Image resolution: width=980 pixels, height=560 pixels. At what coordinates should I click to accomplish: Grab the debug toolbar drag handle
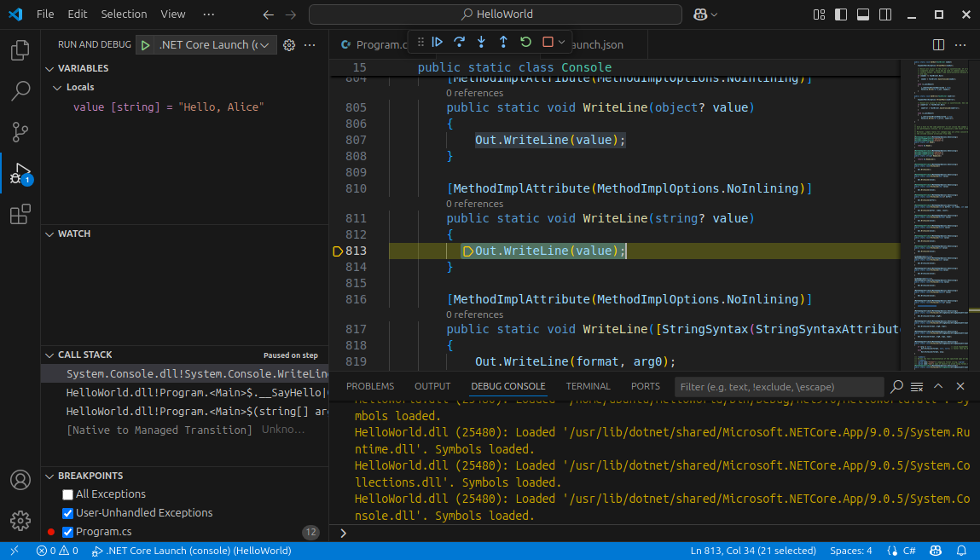click(x=420, y=42)
